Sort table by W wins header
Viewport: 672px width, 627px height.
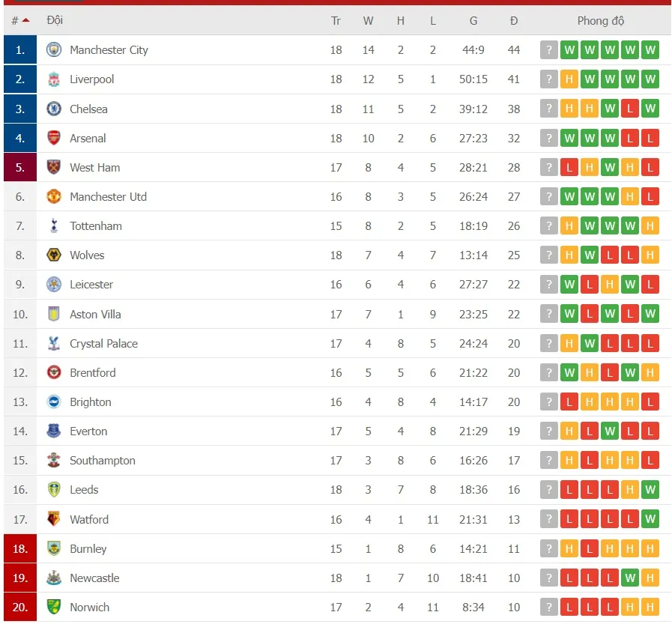[x=368, y=21]
